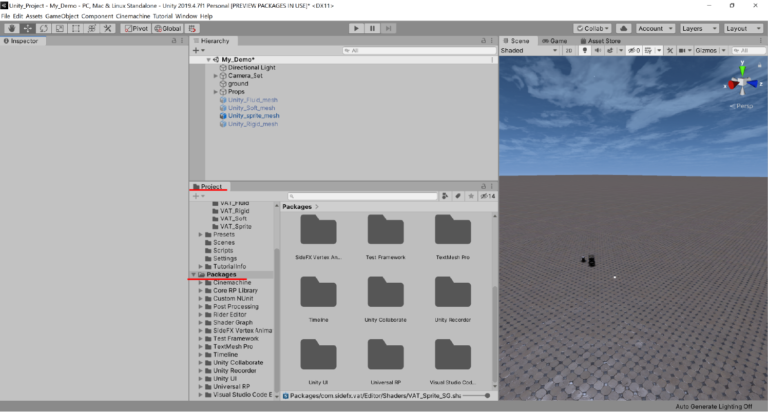The width and height of the screenshot is (768, 412).
Task: Click the Inspector tab
Action: tap(21, 41)
